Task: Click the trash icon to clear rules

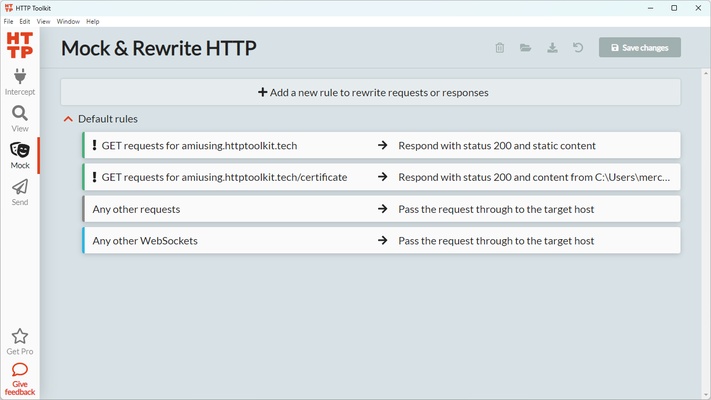Action: (x=500, y=48)
